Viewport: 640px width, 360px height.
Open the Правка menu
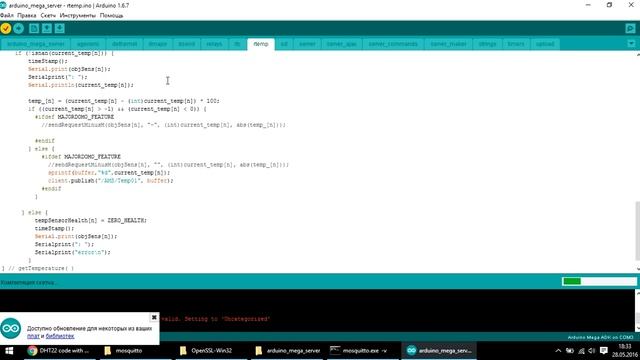coord(27,16)
